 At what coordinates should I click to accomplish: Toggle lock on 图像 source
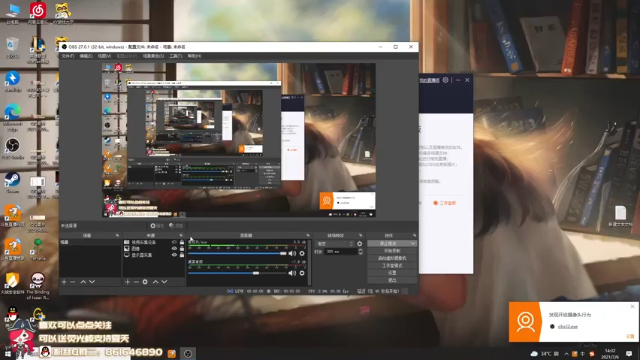point(182,249)
